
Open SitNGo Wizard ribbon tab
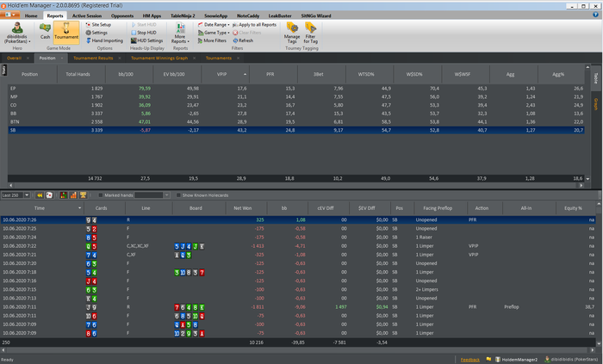tap(316, 15)
